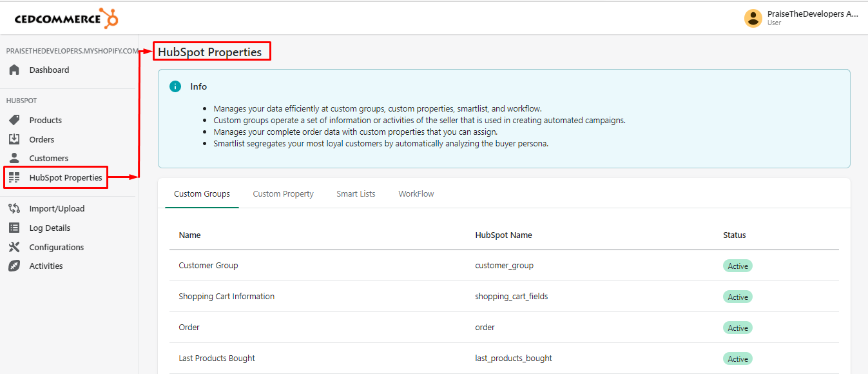The image size is (868, 374).
Task: Click the Products tag icon
Action: coord(14,120)
